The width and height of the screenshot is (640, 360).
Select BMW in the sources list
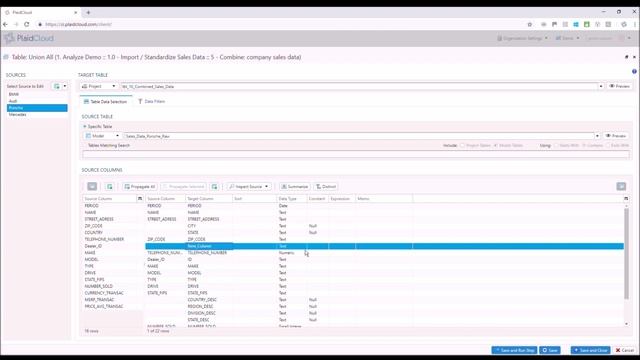(x=37, y=94)
